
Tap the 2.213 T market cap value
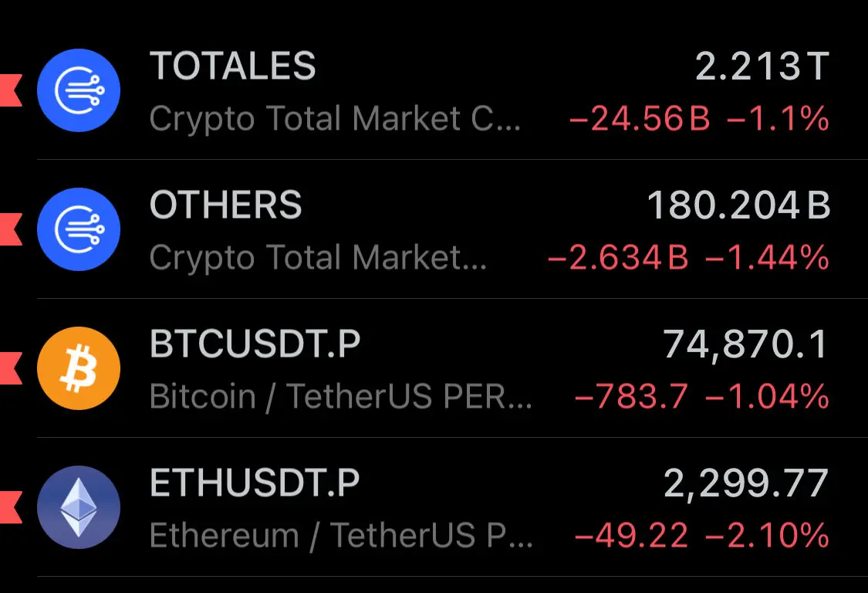762,66
